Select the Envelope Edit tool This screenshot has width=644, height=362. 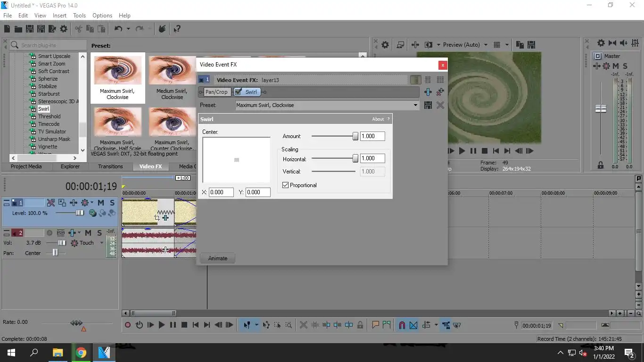266,325
